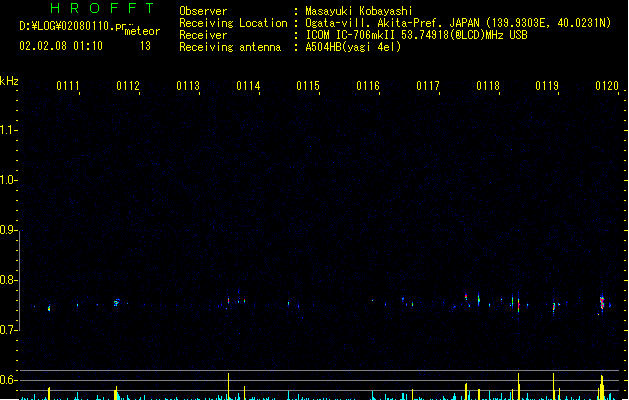Click the 'Receiving antenna' label

tap(230, 47)
